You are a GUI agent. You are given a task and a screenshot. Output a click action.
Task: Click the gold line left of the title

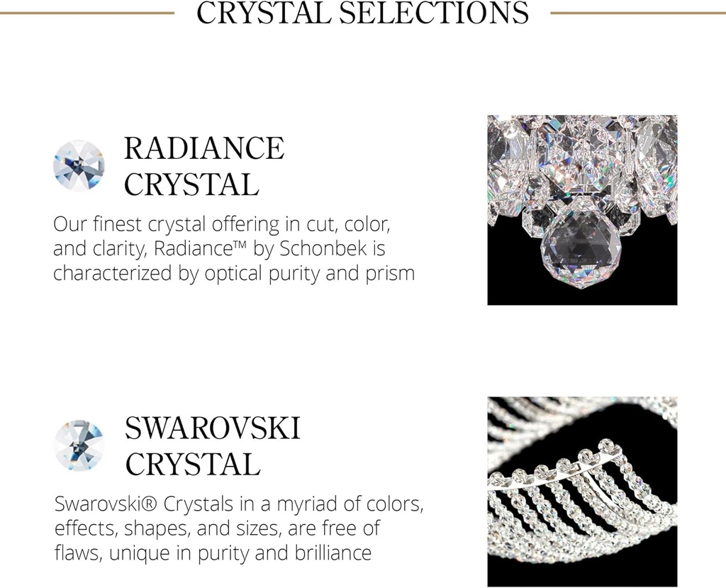point(86,13)
